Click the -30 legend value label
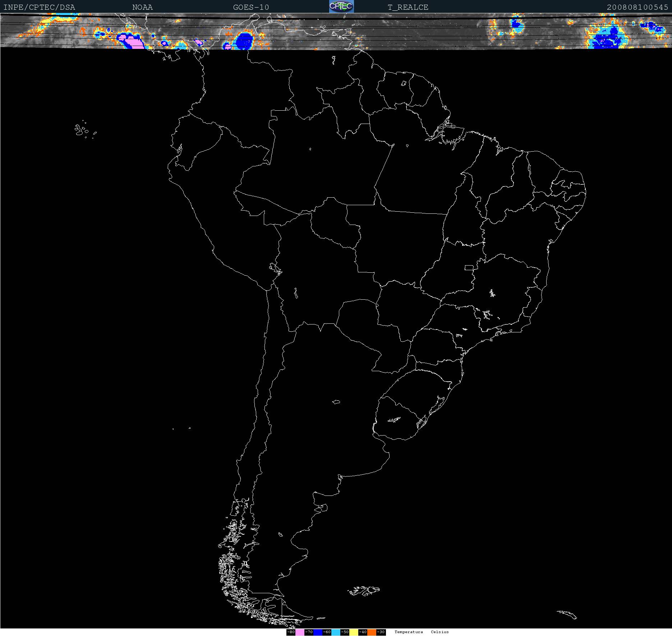The height and width of the screenshot is (636, 672). click(x=381, y=632)
